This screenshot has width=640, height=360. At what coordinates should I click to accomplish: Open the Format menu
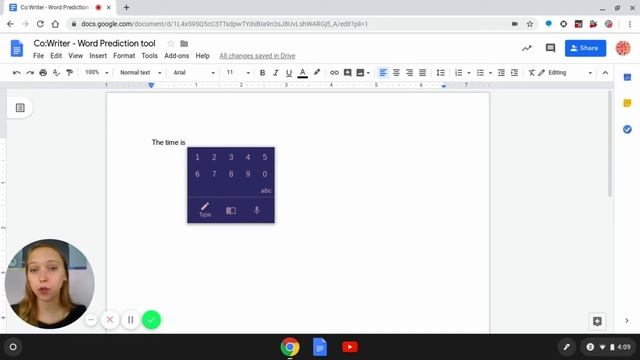point(124,56)
